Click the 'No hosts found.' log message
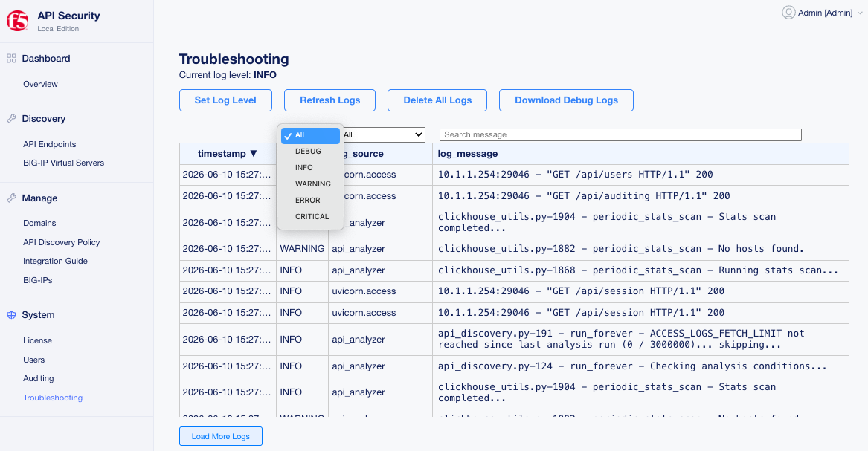Image resolution: width=868 pixels, height=451 pixels. pos(620,249)
